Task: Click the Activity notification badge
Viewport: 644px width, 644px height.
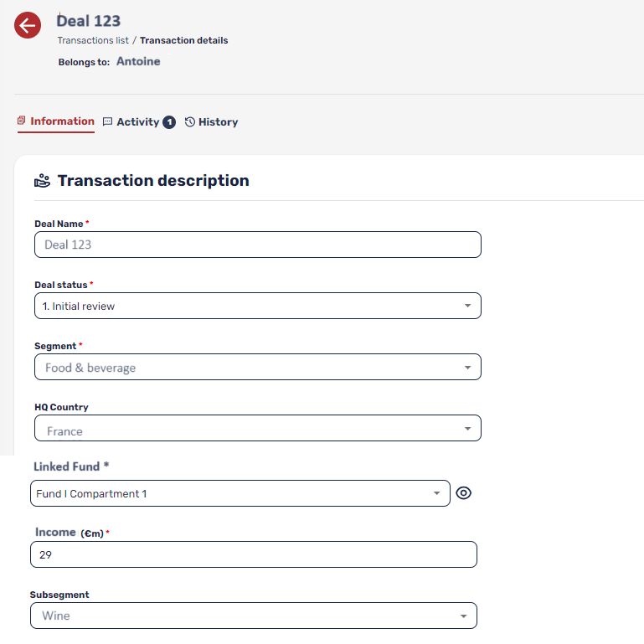Action: pos(169,122)
